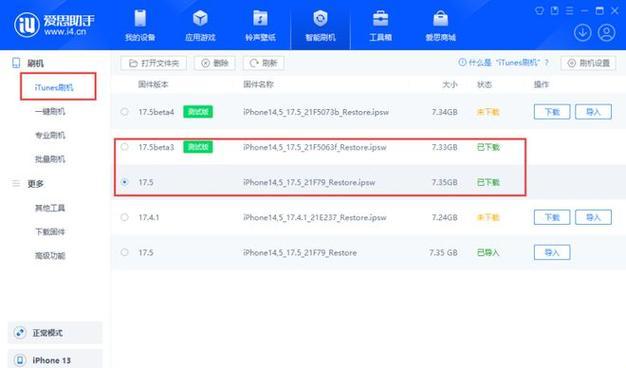Click the list icon beside 更多 heading
Screen dimensions: 626x368
coord(16,184)
